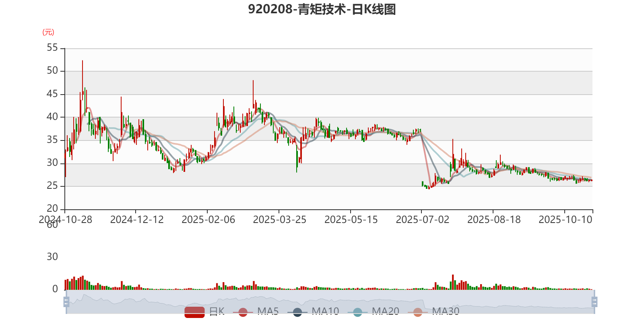Image resolution: width=644 pixels, height=322 pixels.
Task: Click the data zoom overview area
Action: tap(330, 301)
